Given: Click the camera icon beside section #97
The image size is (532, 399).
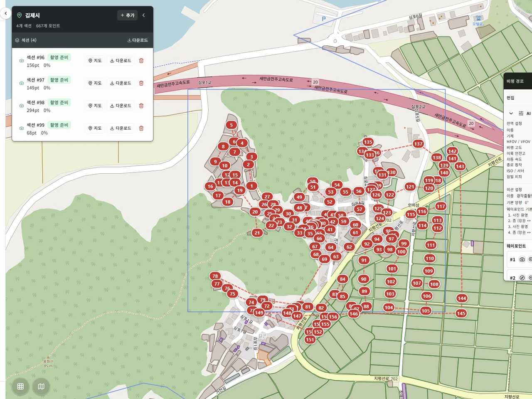Looking at the screenshot, I should point(22,83).
